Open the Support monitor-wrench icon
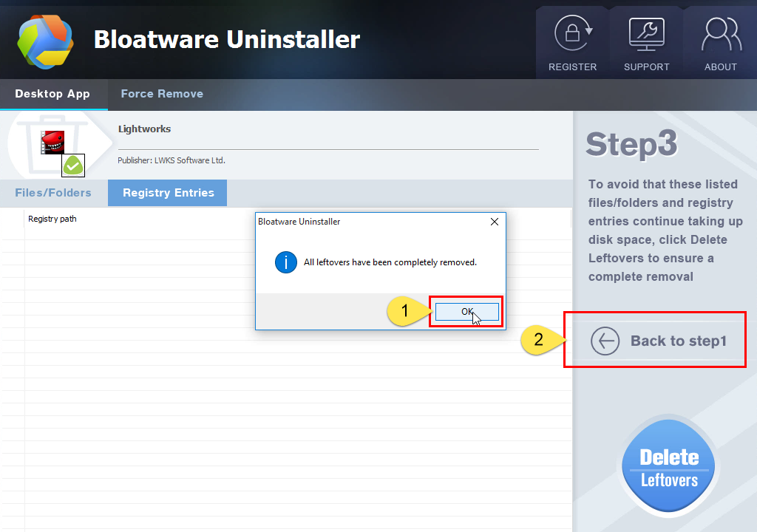 coord(646,34)
